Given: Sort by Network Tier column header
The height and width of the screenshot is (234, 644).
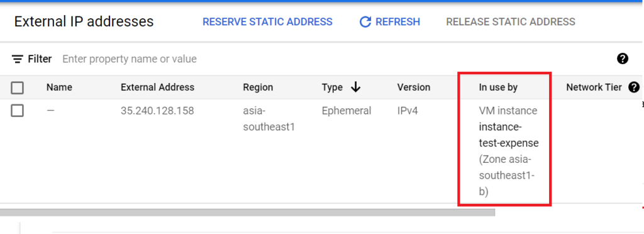Looking at the screenshot, I should tap(594, 87).
